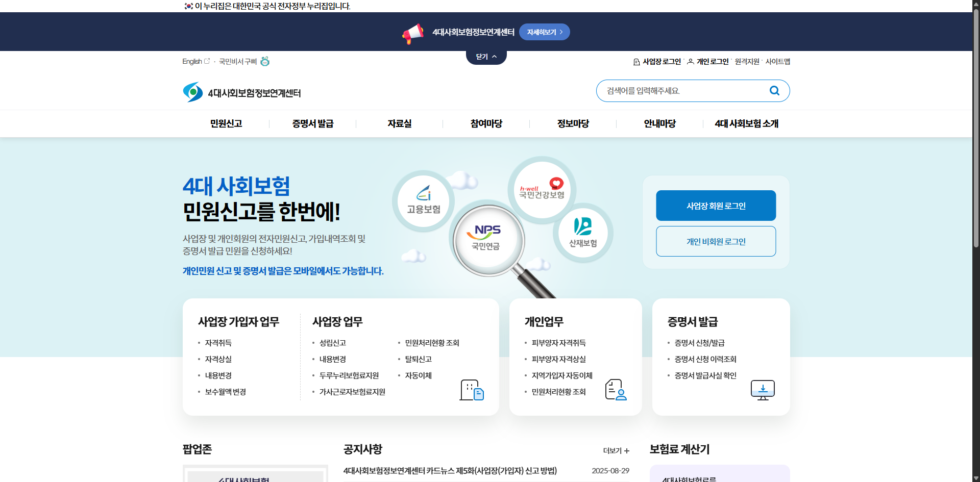Click the 사업장 로그인 building icon
Screen dimensions: 980x482
tap(636, 61)
